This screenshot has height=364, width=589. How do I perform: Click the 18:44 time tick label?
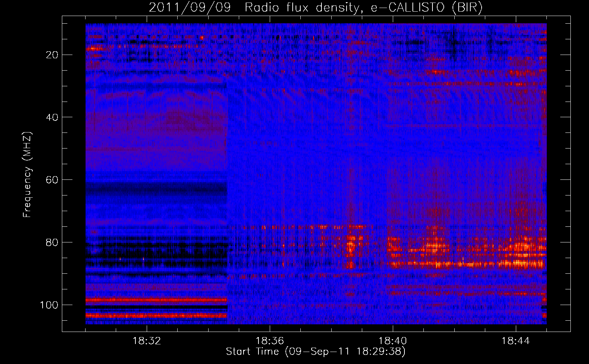pyautogui.click(x=516, y=341)
